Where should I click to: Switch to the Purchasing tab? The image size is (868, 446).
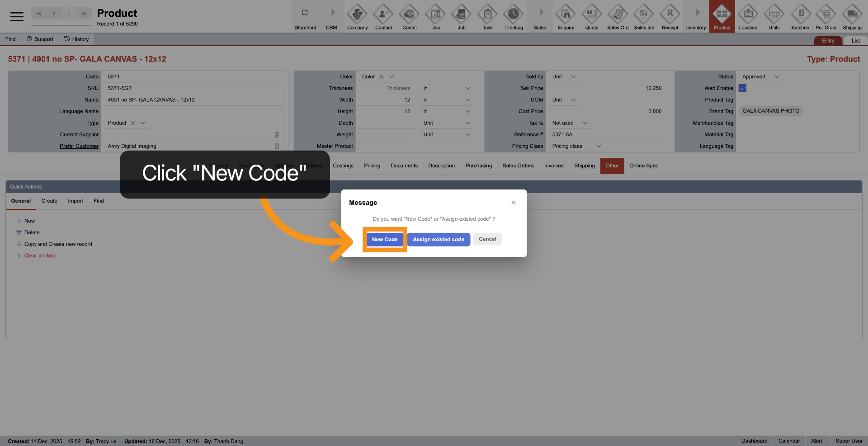click(478, 166)
